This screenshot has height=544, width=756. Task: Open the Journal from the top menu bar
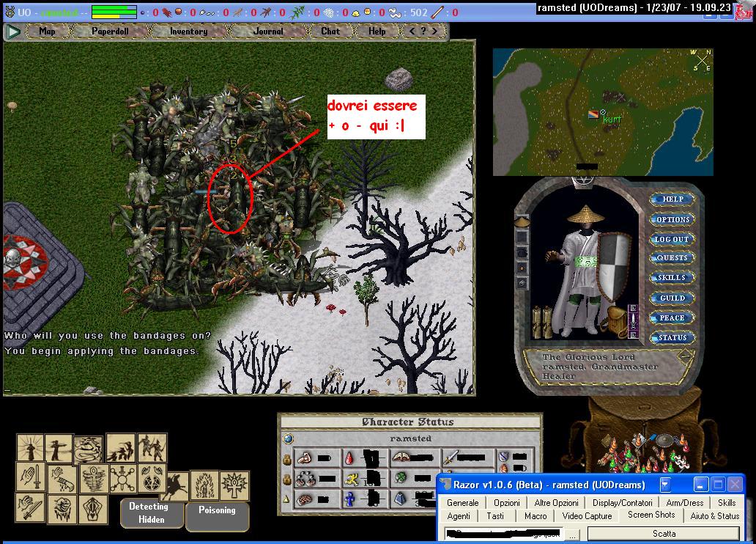(x=268, y=32)
